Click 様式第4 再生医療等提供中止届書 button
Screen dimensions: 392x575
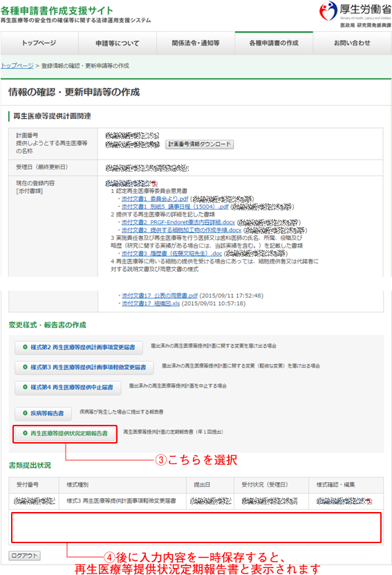coord(68,387)
